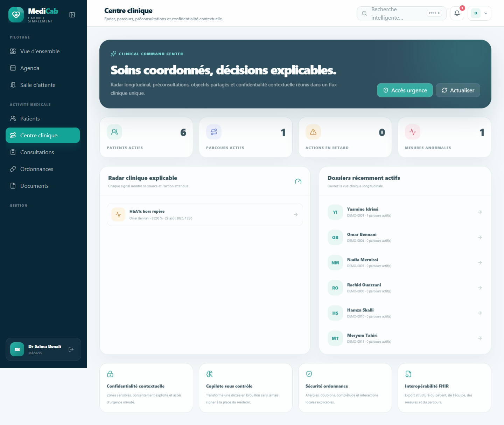Open Hamza Skalli's dossier
504x425 pixels.
click(405, 313)
